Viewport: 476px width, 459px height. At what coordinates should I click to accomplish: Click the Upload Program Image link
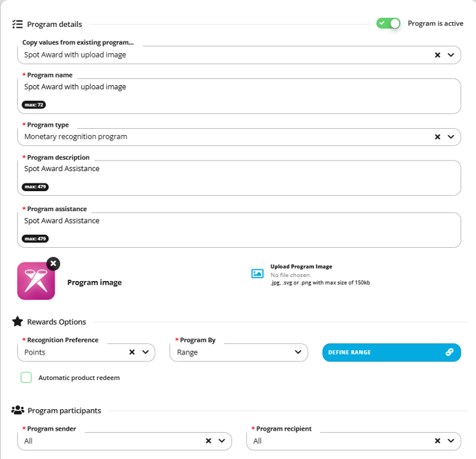(301, 267)
